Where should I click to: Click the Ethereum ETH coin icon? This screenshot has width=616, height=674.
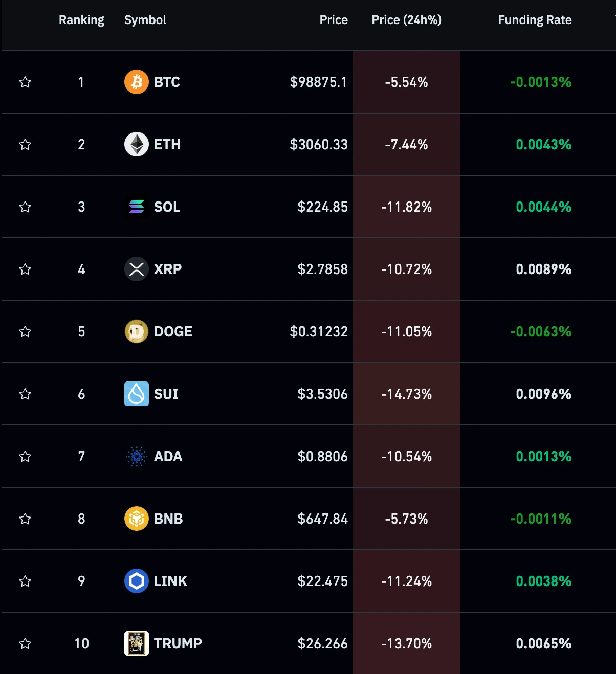[x=137, y=144]
